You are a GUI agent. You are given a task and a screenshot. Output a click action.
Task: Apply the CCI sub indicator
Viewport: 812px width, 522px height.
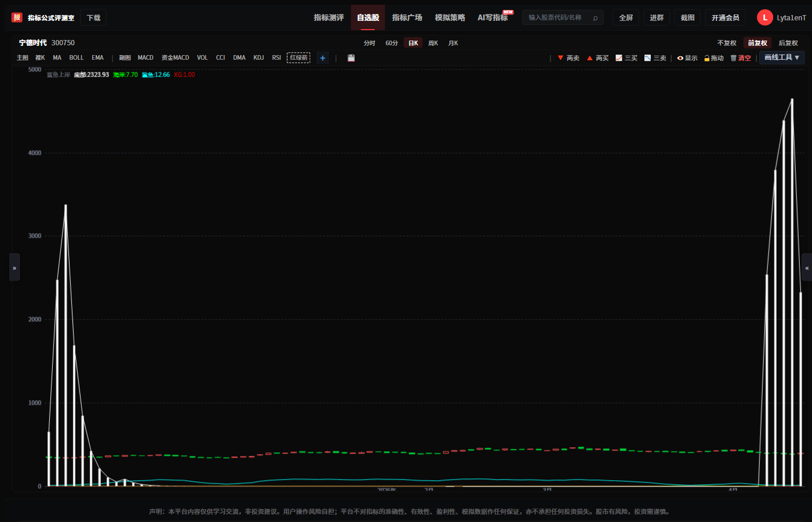click(220, 58)
